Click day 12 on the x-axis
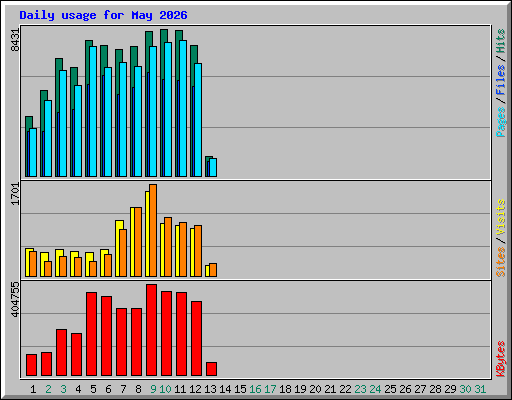The height and width of the screenshot is (400, 512). (x=195, y=389)
